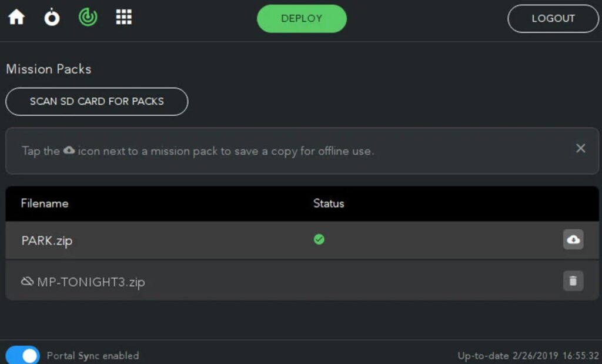Save PARK.zip for offline use via cloud icon
This screenshot has height=364, width=602.
tap(573, 239)
